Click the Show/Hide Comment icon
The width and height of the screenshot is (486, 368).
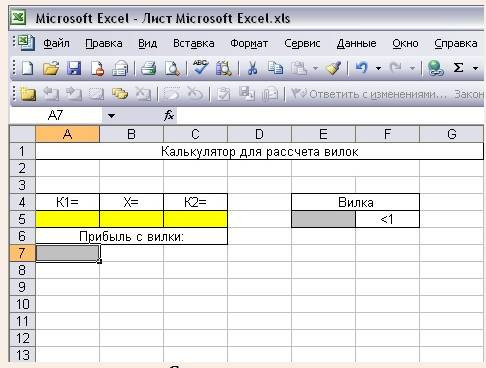click(x=97, y=94)
